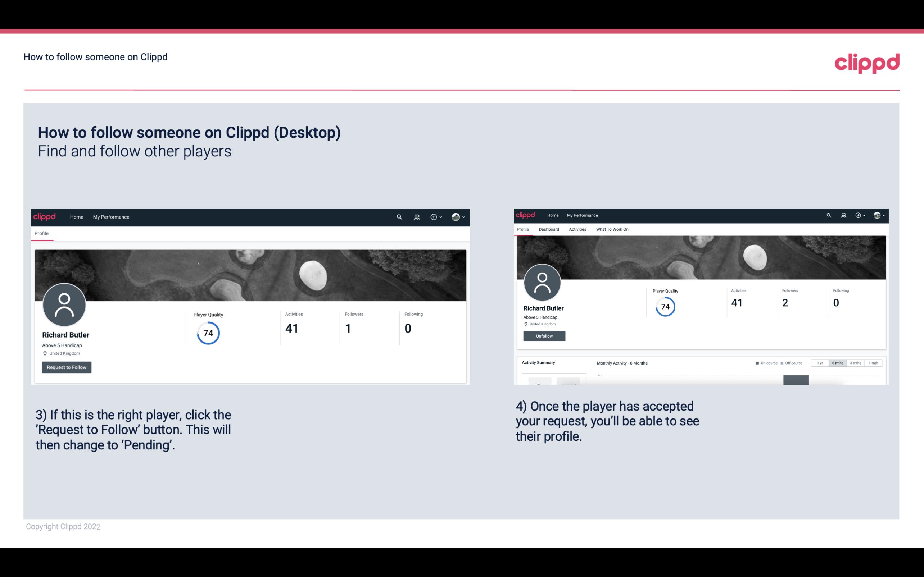Click the settings gear icon in navbar
The width and height of the screenshot is (924, 577).
click(x=433, y=217)
